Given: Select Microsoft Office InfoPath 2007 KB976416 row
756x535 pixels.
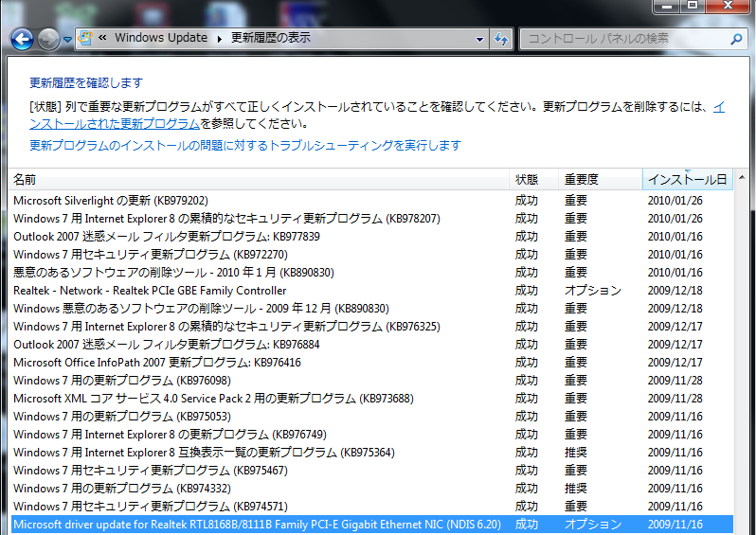Looking at the screenshot, I should (371, 362).
